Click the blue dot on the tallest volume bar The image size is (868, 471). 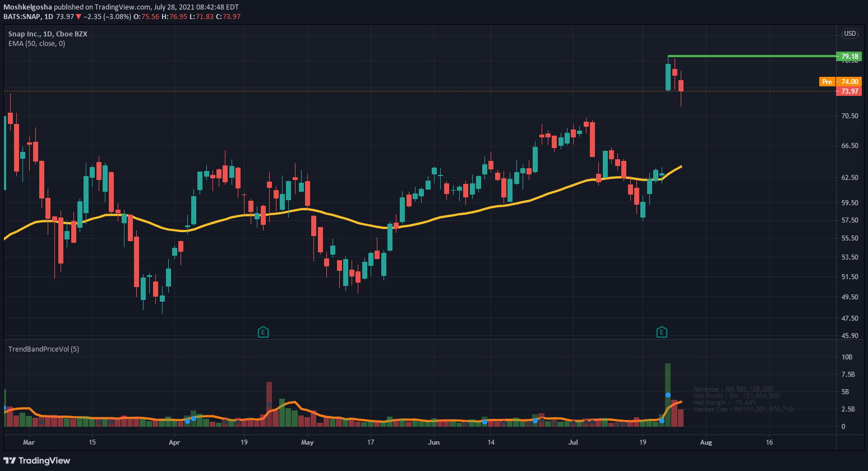tap(668, 395)
